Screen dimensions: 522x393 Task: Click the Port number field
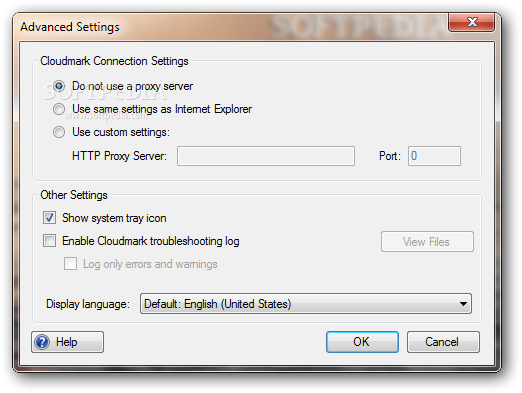pos(434,156)
